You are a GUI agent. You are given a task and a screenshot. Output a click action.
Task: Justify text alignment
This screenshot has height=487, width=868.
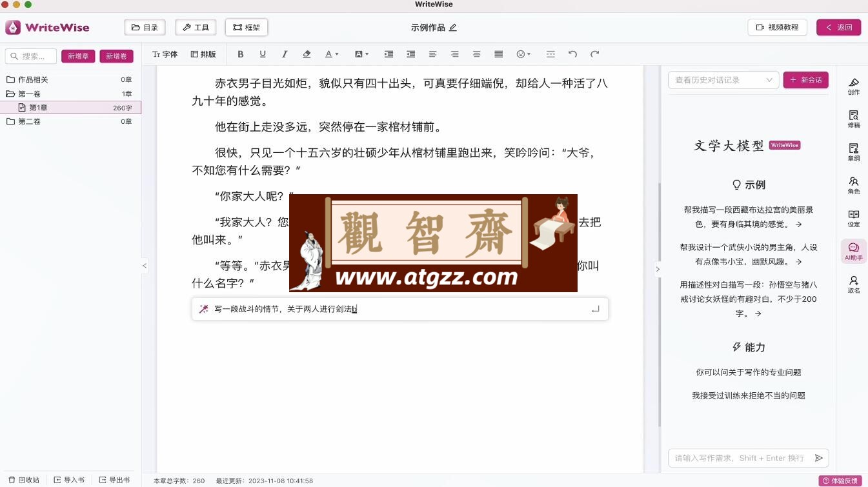[498, 54]
